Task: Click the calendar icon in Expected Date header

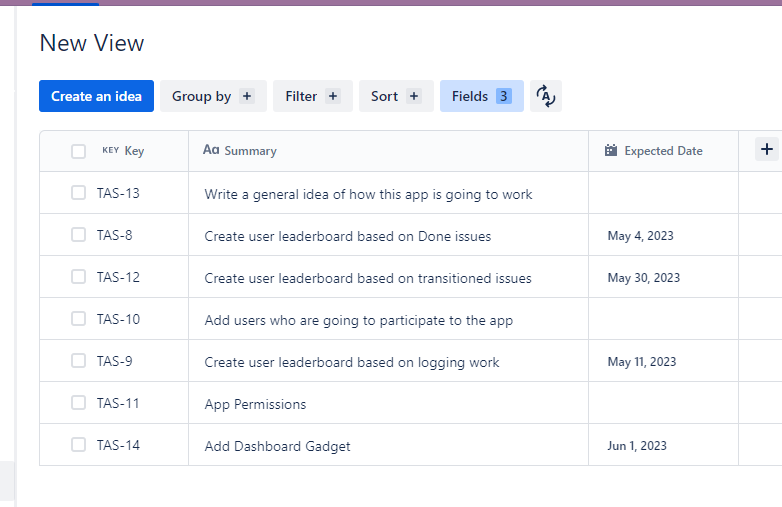Action: [611, 150]
